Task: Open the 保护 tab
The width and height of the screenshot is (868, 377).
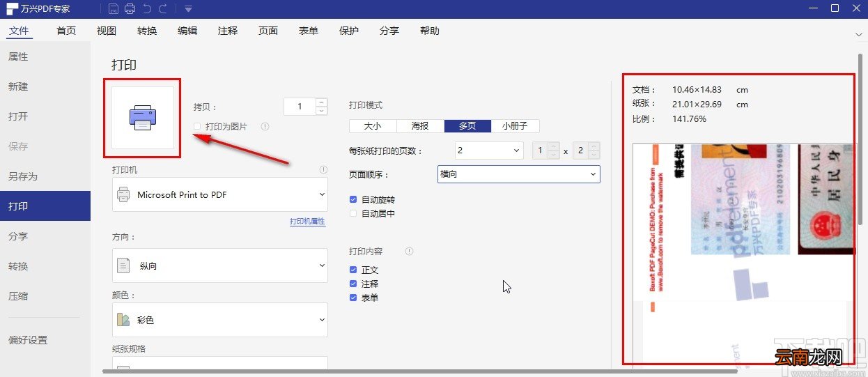Action: tap(349, 31)
